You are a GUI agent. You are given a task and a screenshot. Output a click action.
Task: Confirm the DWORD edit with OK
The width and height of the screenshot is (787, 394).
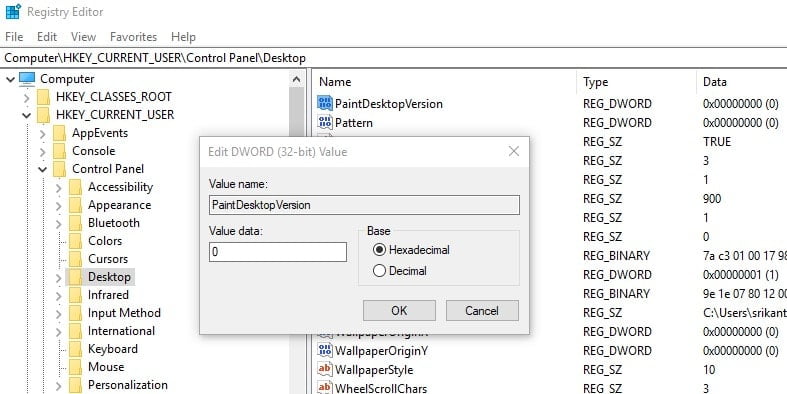[x=399, y=311]
